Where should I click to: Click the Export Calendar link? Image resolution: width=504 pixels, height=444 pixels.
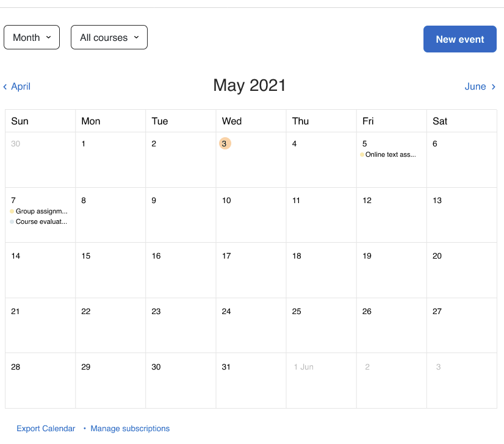(46, 428)
